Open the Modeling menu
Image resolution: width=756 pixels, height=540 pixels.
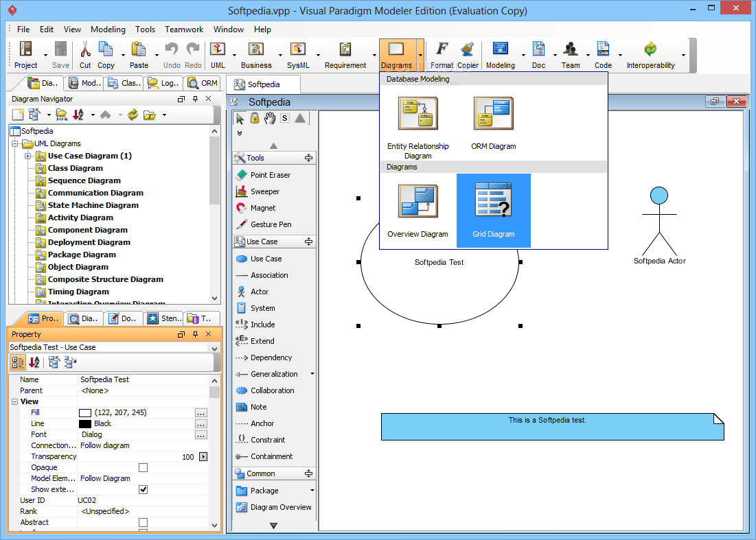(108, 30)
